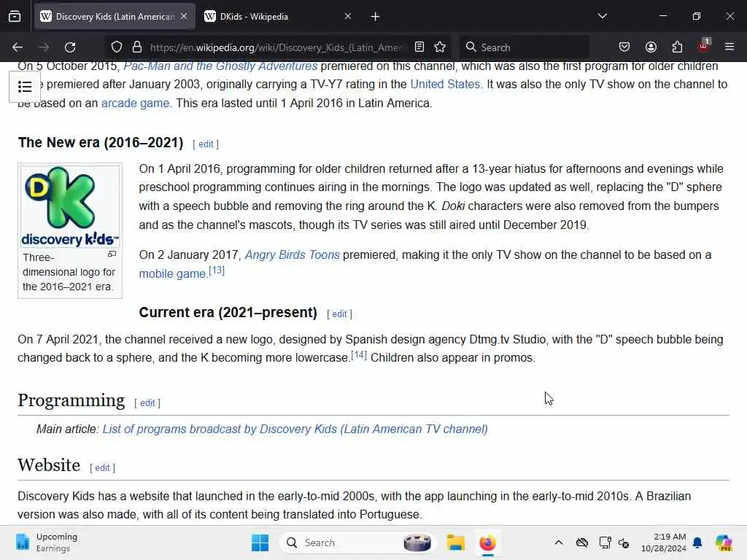List all tabs dropdown arrow

click(x=602, y=16)
